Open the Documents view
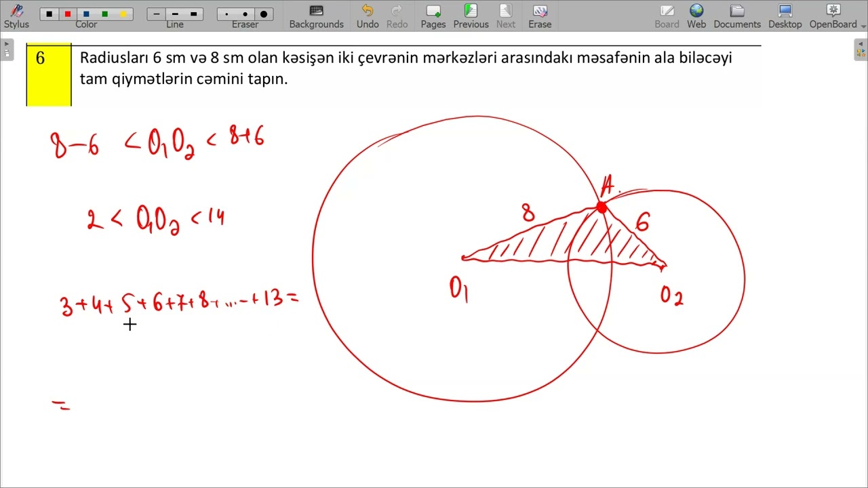Image resolution: width=868 pixels, height=488 pixels. point(737,16)
